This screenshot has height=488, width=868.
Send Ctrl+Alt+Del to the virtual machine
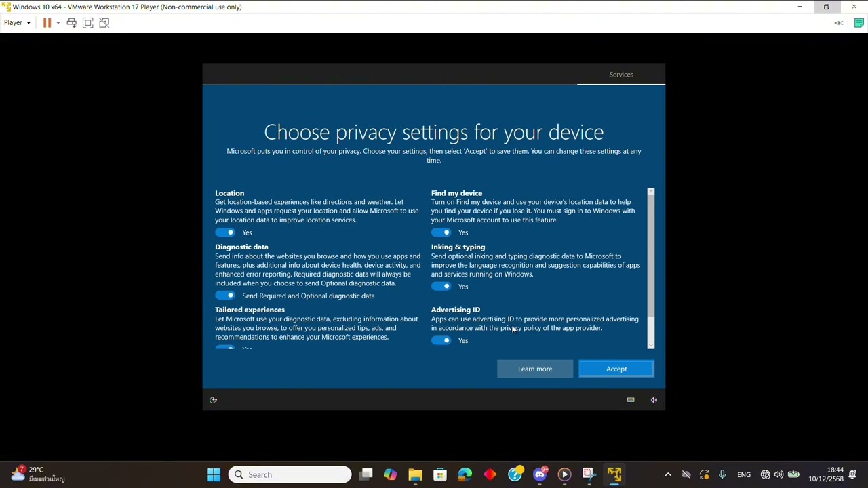71,23
